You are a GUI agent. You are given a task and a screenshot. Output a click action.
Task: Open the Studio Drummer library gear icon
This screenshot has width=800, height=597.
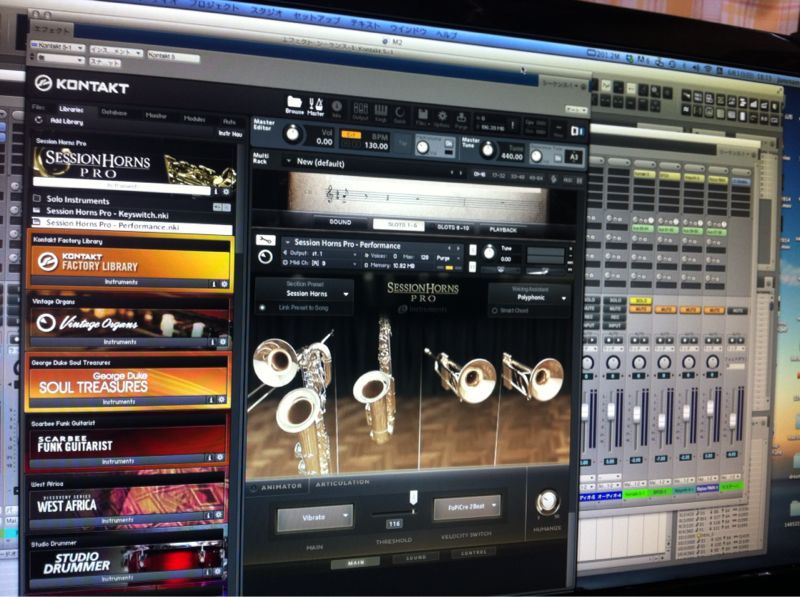click(218, 571)
